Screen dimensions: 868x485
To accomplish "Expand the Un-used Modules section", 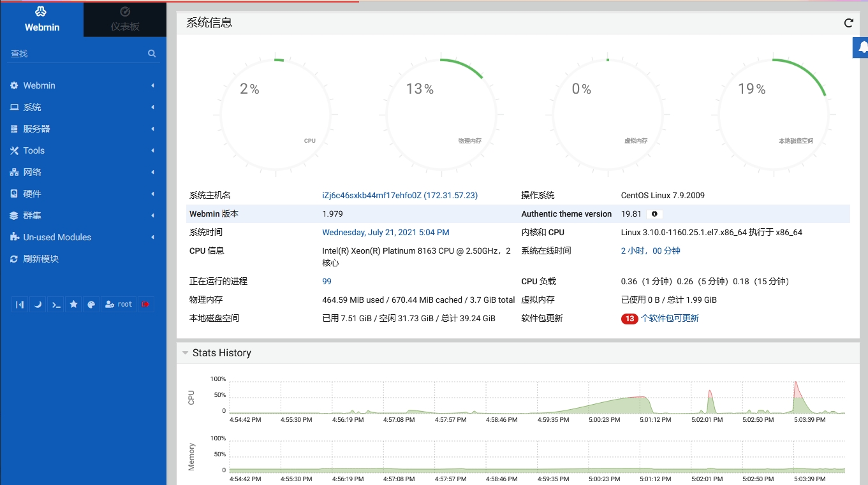I will coord(57,237).
